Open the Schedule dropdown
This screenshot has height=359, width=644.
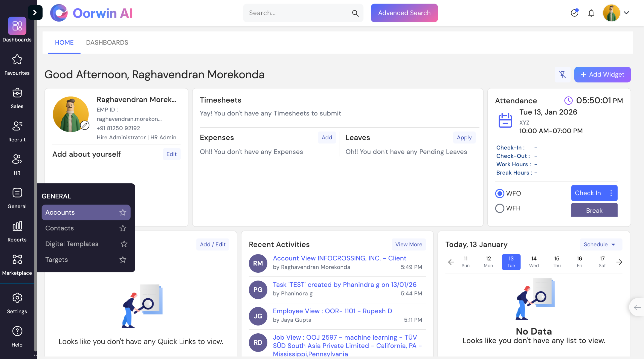[x=601, y=244]
